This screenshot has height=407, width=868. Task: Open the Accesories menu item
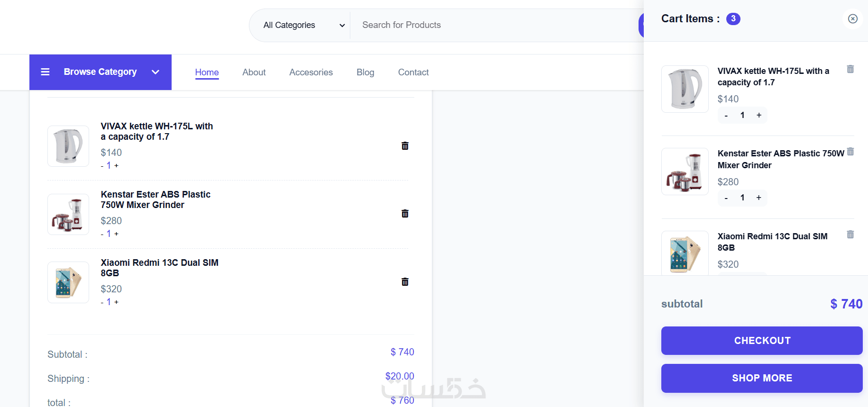(311, 72)
